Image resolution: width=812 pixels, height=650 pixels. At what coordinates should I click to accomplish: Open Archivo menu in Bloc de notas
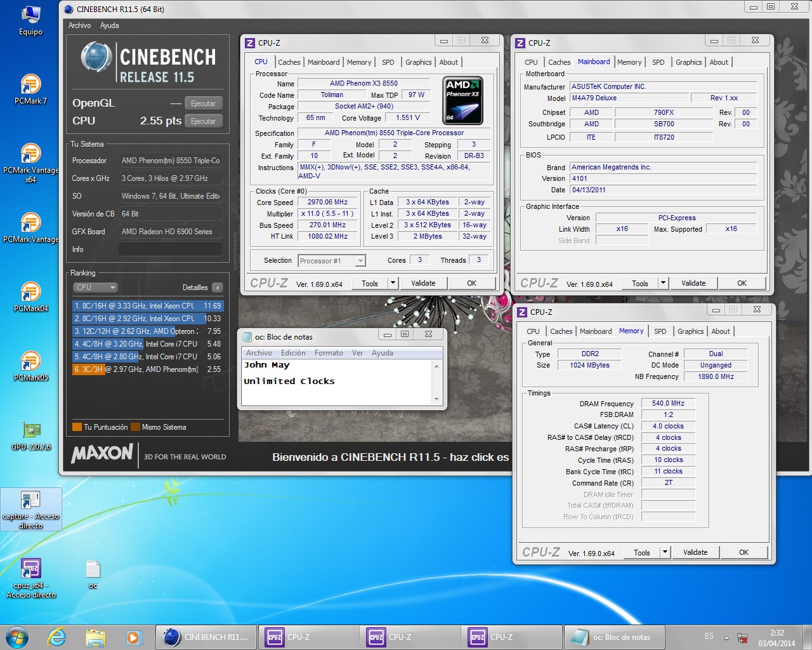pos(259,353)
